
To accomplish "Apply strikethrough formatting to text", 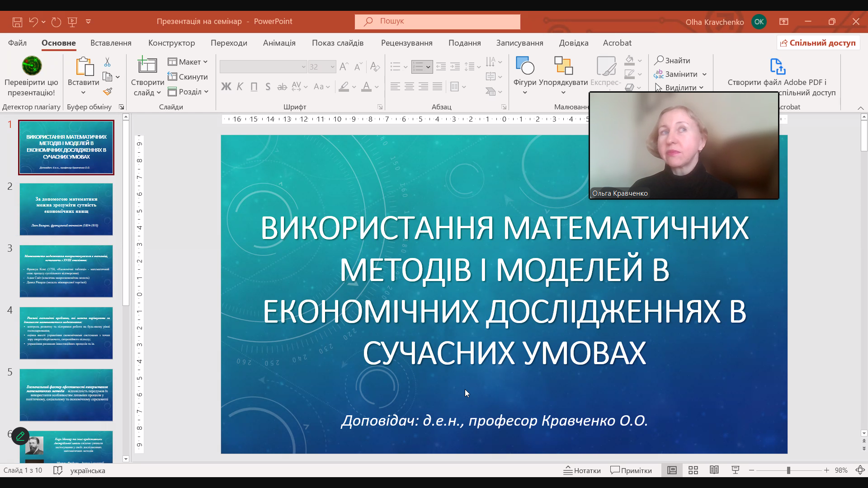I will [x=282, y=86].
